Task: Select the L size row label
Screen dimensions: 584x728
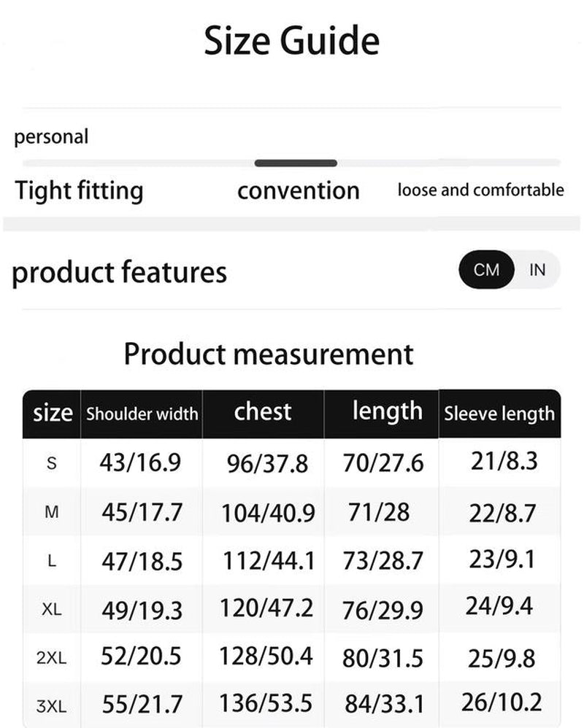Action: point(52,561)
